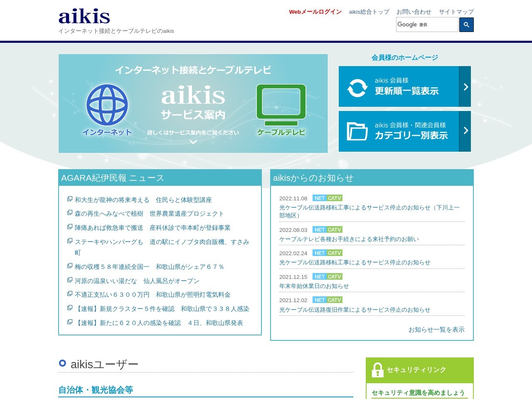
Task: Click the refresh arrows icon for 更新順一覧表示
Action: pos(357,88)
